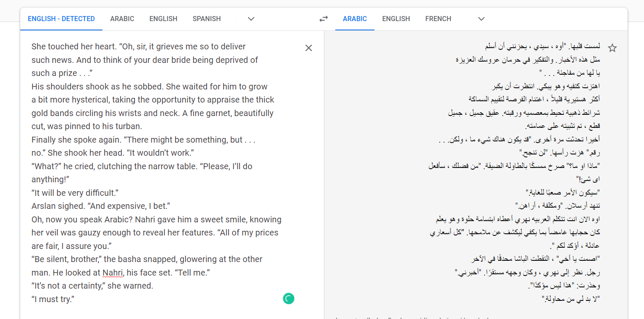Click Arabic line "سيكون الأمر صعبًا للغاية"
The width and height of the screenshot is (644, 319).
[x=563, y=192]
